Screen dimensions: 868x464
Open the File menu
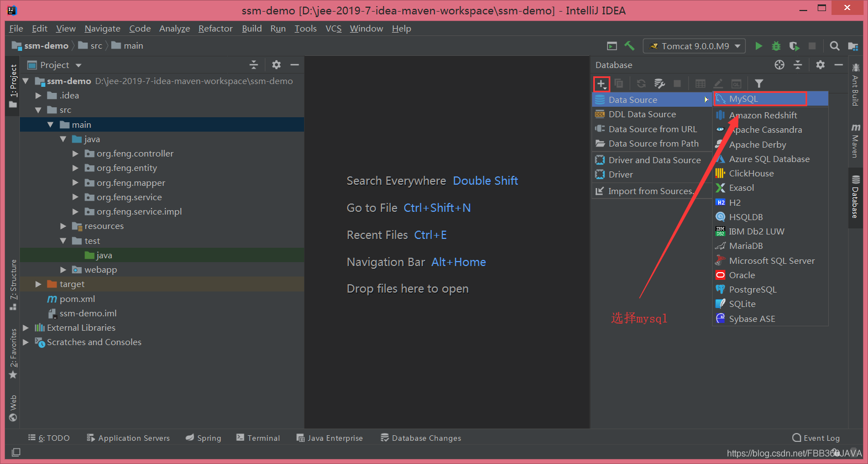(16, 28)
